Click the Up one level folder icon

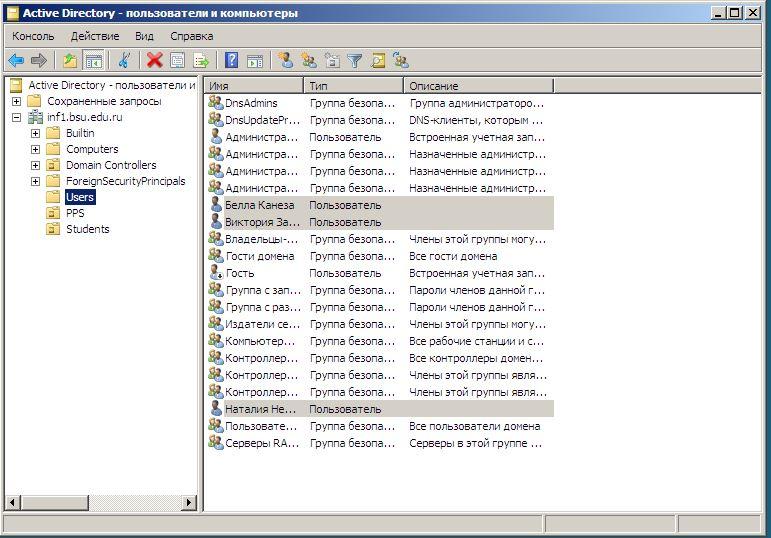[x=70, y=61]
